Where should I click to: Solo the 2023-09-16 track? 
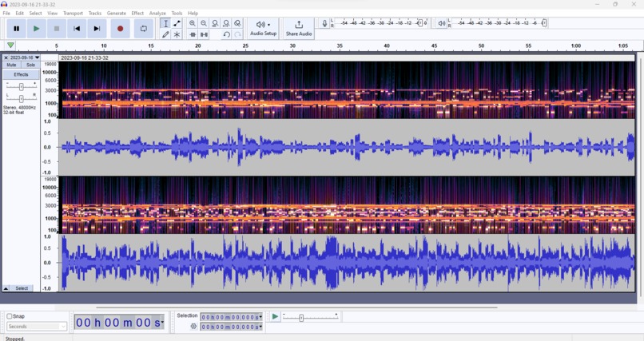point(31,65)
